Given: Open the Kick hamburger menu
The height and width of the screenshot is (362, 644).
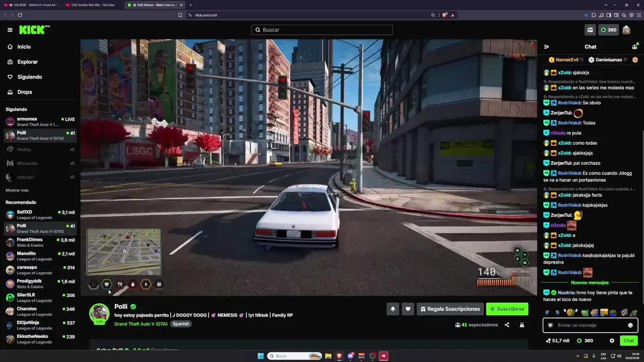Looking at the screenshot, I should (x=10, y=30).
